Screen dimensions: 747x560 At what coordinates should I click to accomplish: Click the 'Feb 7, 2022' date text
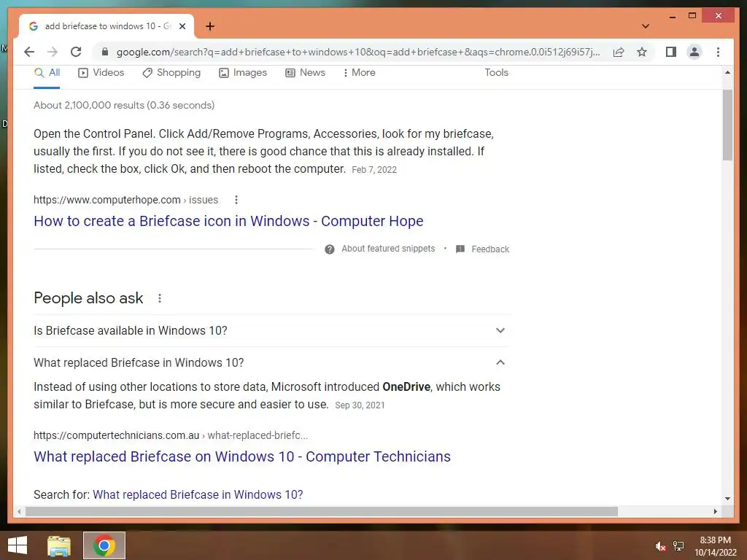pos(374,170)
